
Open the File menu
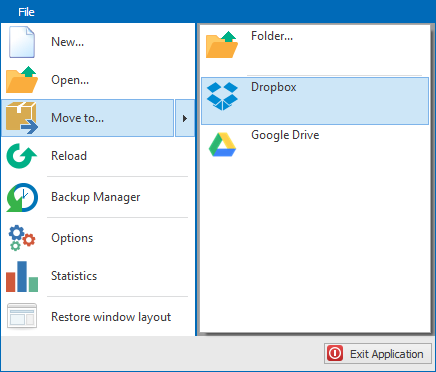tap(26, 12)
